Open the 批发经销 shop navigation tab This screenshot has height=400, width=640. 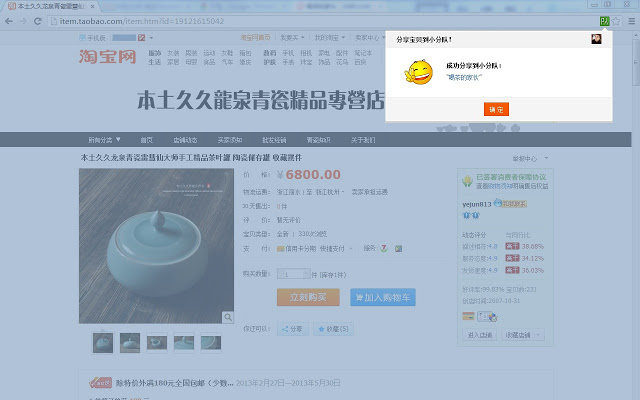[x=274, y=140]
